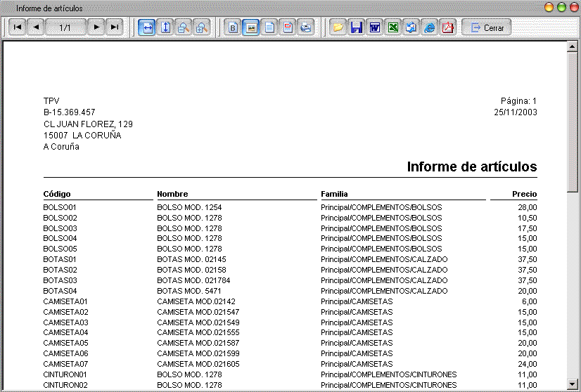
Task: Click the printer icon to print
Action: point(306,27)
